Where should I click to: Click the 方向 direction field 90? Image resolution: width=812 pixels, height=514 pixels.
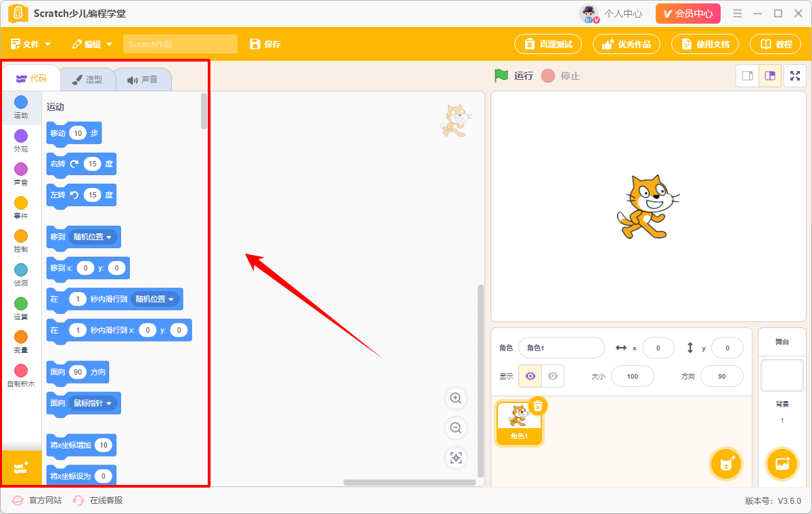coord(722,376)
